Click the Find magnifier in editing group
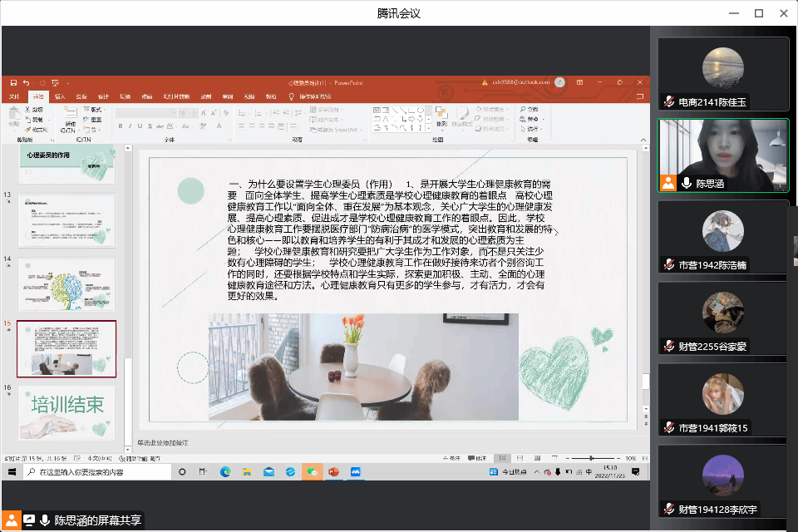Image resolution: width=798 pixels, height=532 pixels. (524, 109)
